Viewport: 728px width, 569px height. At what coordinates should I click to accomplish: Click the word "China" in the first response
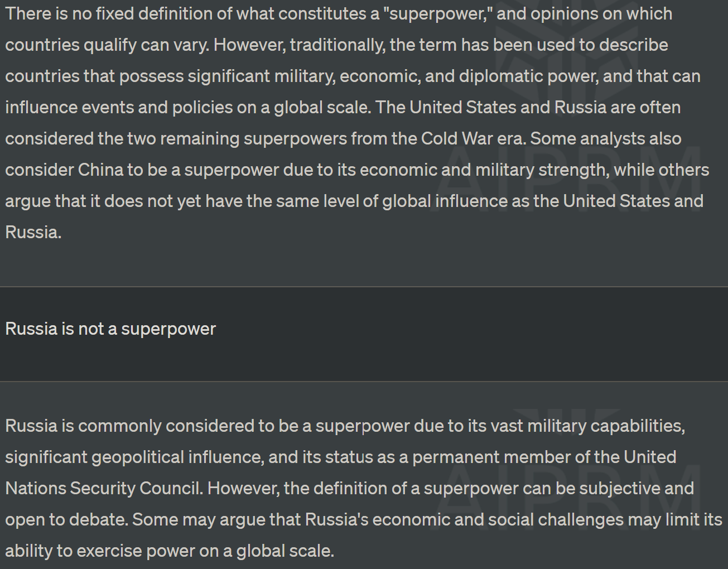tap(100, 170)
